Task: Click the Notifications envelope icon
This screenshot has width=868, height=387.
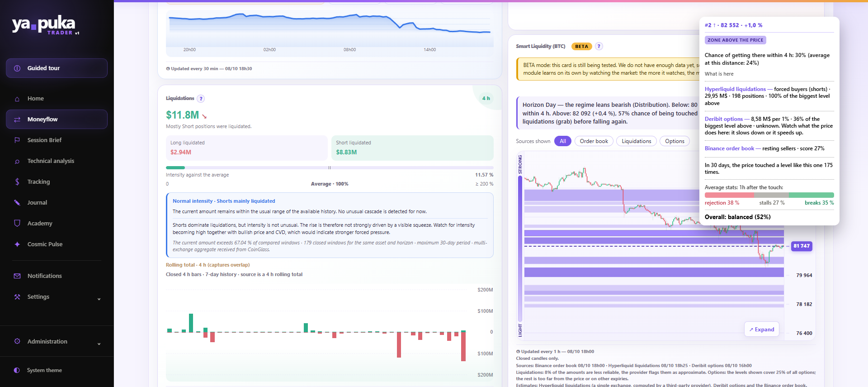Action: coord(17,276)
